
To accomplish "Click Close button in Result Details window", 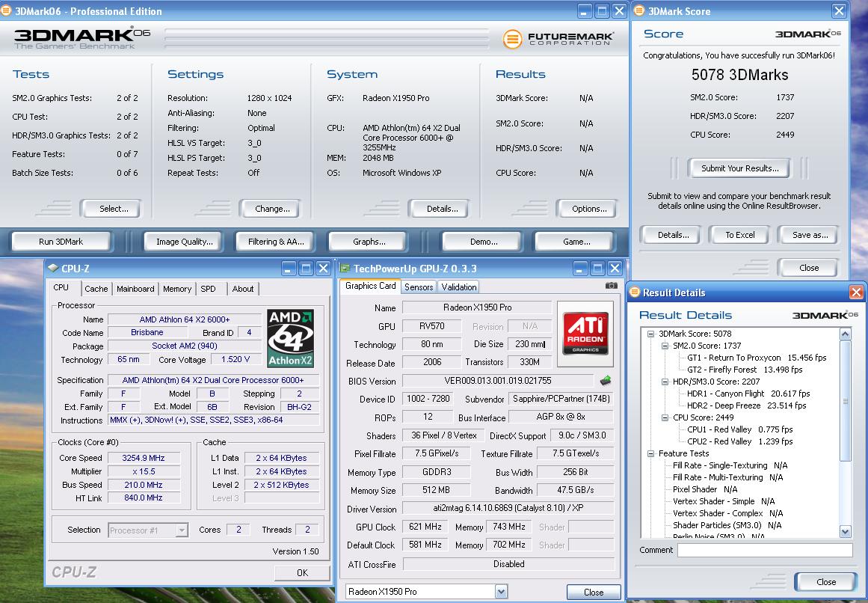I will pos(826,582).
